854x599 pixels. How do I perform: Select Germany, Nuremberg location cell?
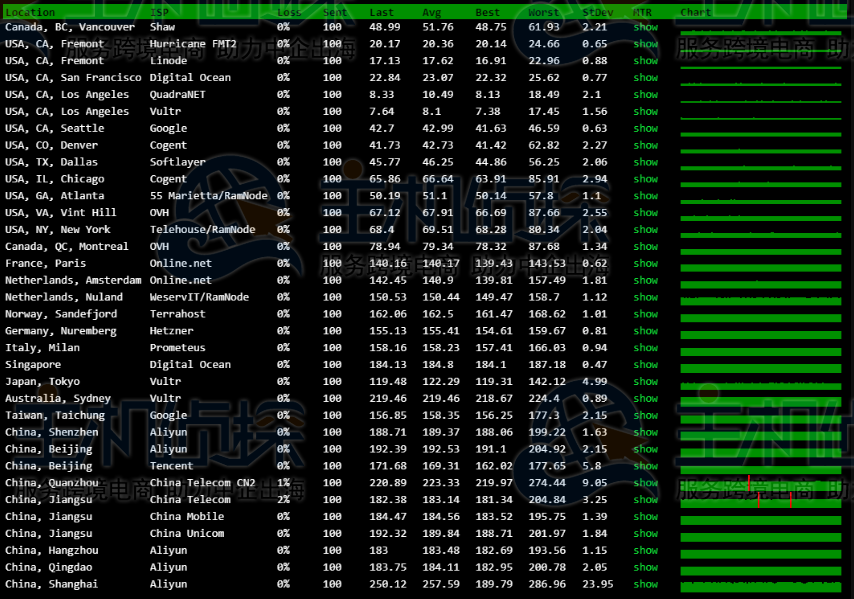(60, 331)
